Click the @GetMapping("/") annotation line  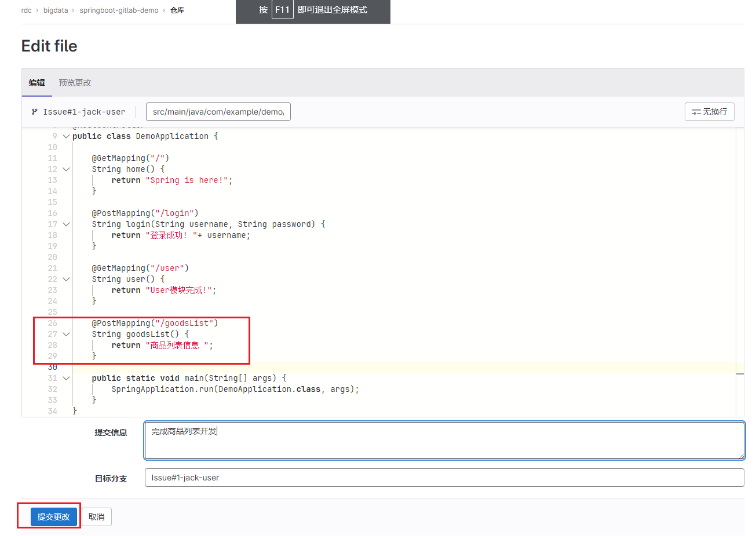[x=130, y=159]
